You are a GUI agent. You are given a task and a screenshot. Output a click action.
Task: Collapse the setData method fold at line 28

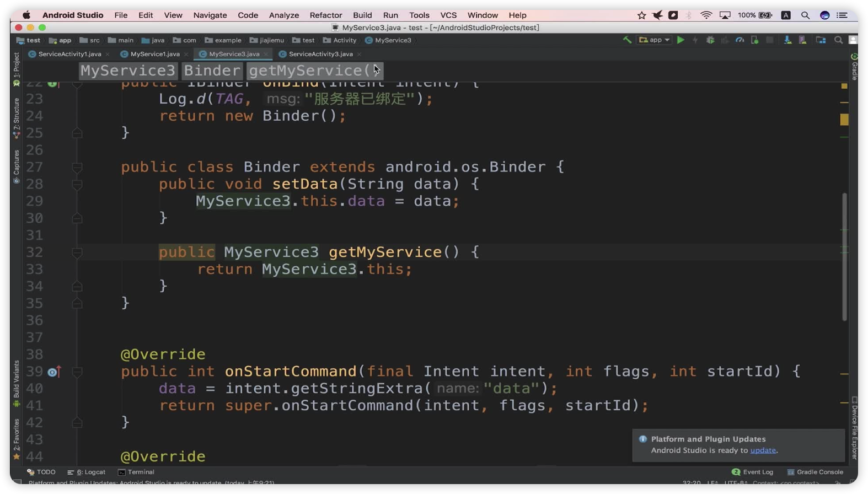77,184
